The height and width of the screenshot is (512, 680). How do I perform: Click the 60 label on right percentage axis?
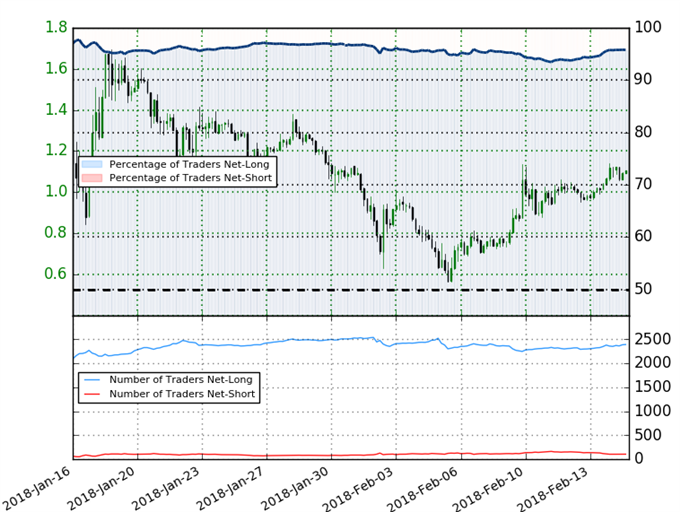point(643,236)
